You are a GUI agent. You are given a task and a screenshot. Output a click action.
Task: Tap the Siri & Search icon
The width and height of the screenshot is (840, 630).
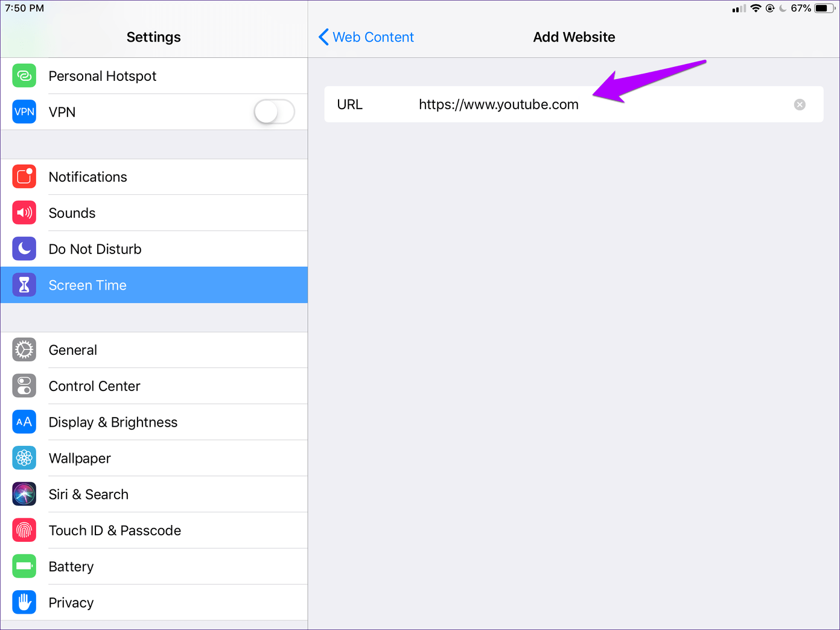coord(24,494)
